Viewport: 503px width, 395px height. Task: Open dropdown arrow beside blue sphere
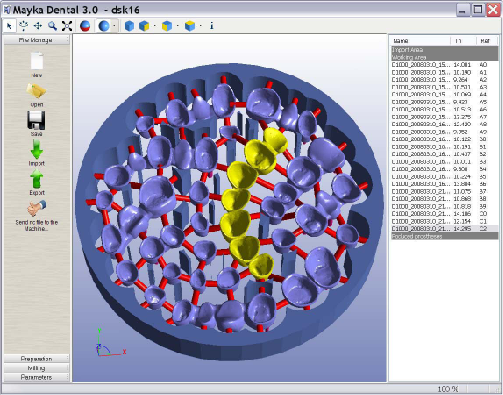(115, 26)
